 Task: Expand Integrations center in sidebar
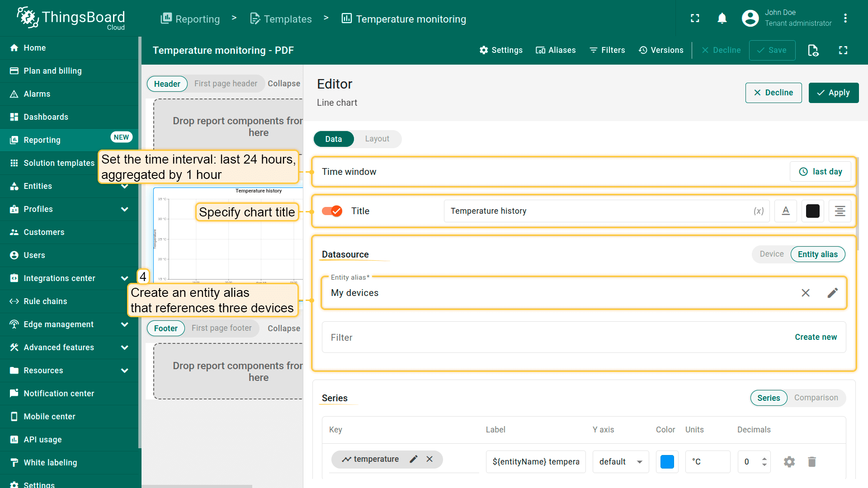pos(124,278)
